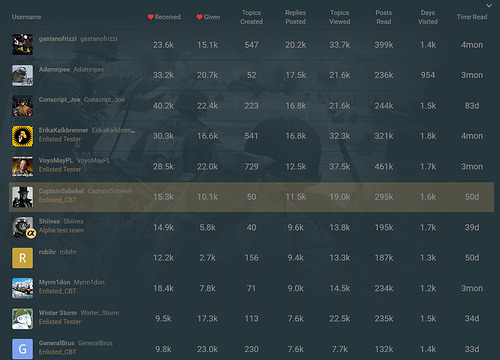Select 83d Time Read for Conscript_Joe
The height and width of the screenshot is (360, 500).
pyautogui.click(x=472, y=106)
